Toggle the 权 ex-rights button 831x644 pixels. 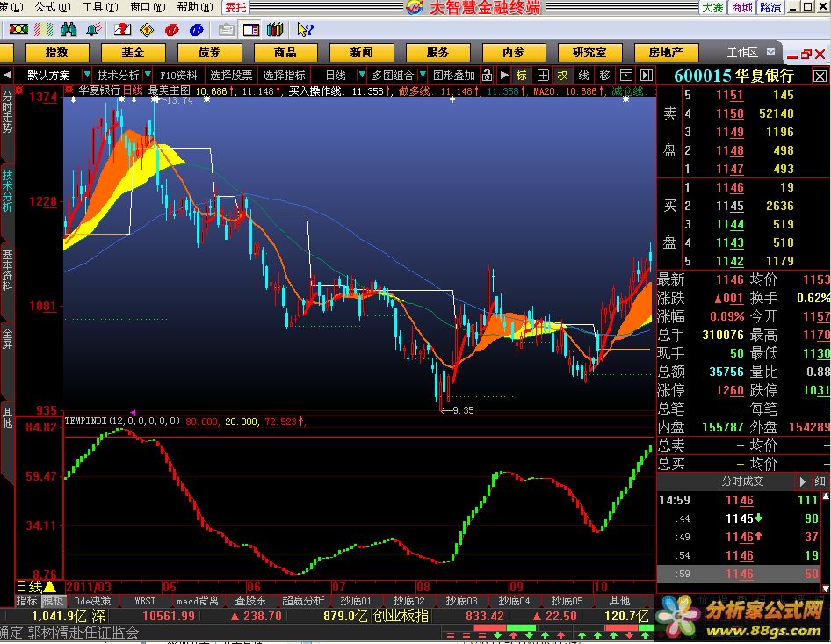tap(562, 76)
